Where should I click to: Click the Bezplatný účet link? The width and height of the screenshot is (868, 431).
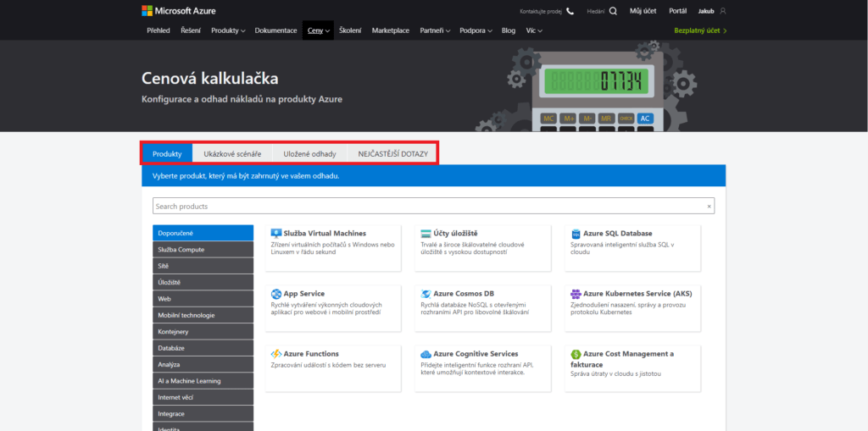tap(700, 30)
